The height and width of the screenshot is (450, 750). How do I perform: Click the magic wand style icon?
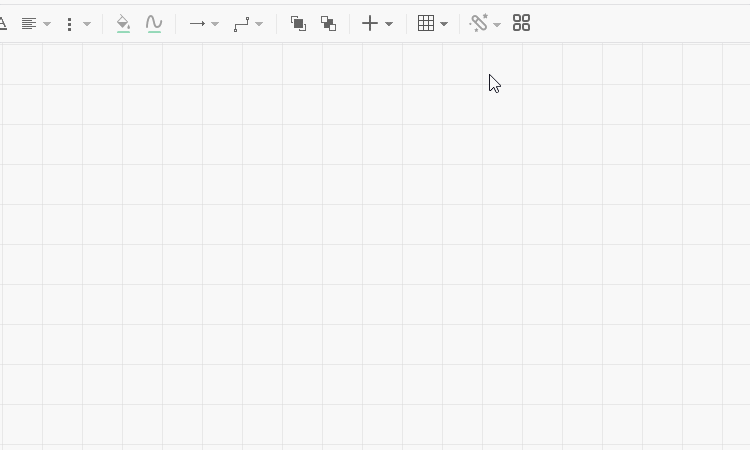tap(479, 23)
